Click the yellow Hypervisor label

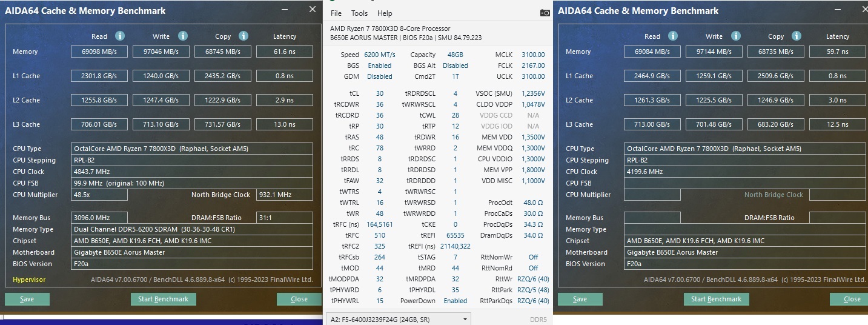pos(29,280)
